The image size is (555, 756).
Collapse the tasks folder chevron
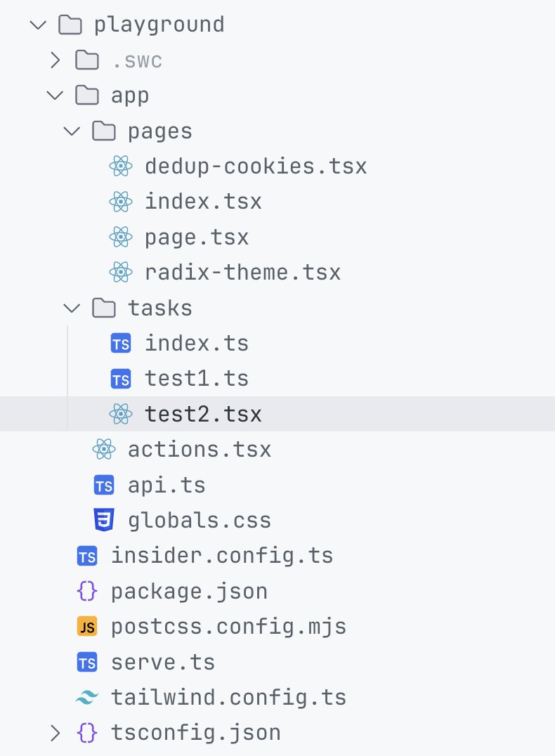(x=72, y=308)
